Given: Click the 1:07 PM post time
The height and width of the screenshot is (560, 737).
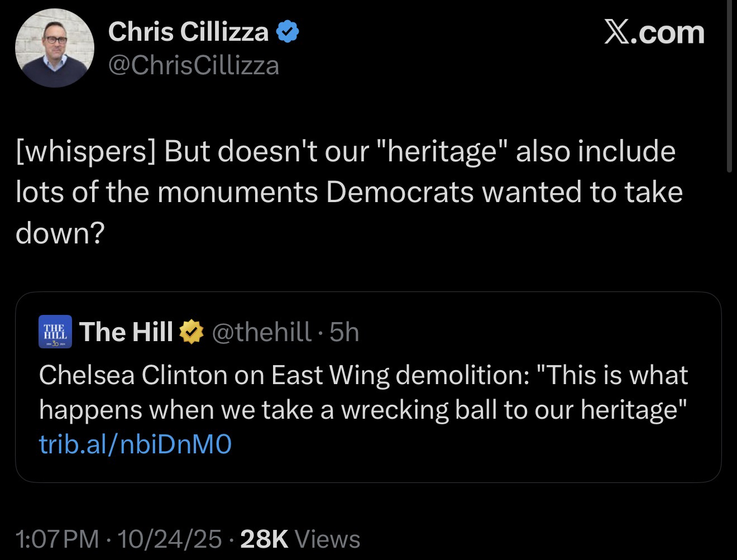Looking at the screenshot, I should 58,539.
